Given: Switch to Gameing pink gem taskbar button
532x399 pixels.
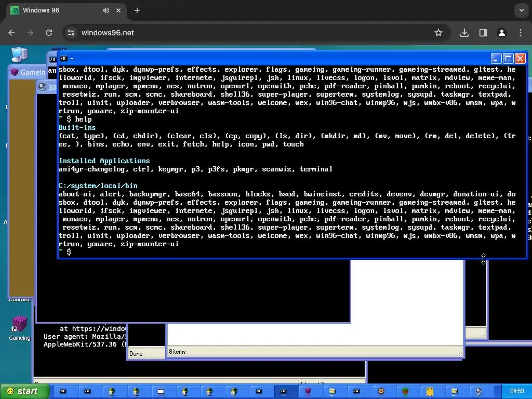Looking at the screenshot, I should tap(308, 391).
